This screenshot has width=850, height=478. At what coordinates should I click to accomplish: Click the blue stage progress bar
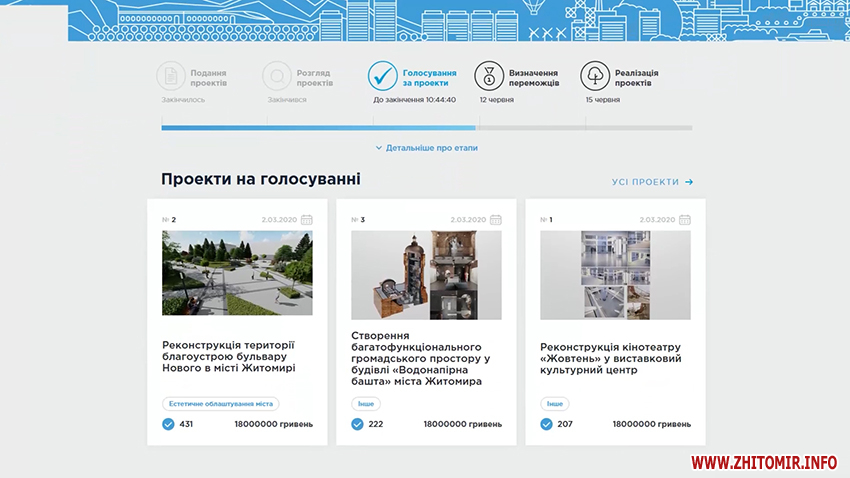(x=318, y=128)
